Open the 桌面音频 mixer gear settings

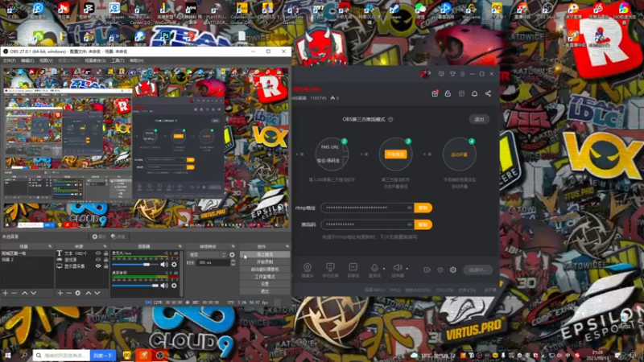174,286
